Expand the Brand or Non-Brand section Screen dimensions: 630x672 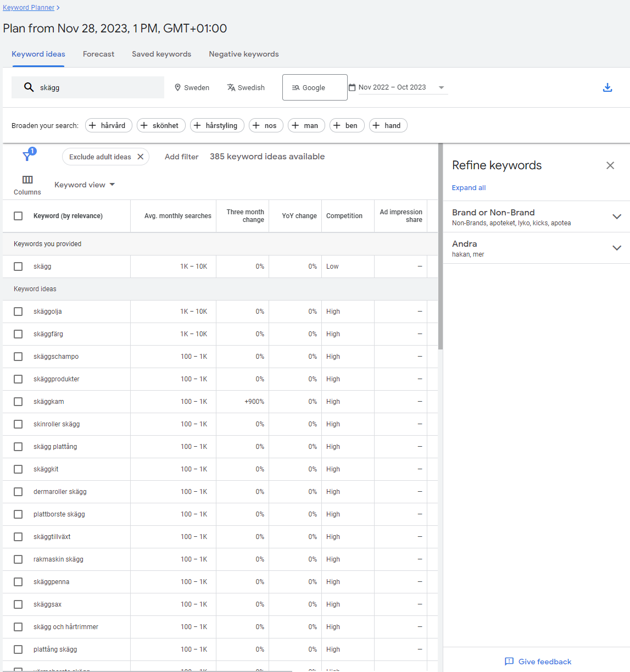[x=616, y=216]
